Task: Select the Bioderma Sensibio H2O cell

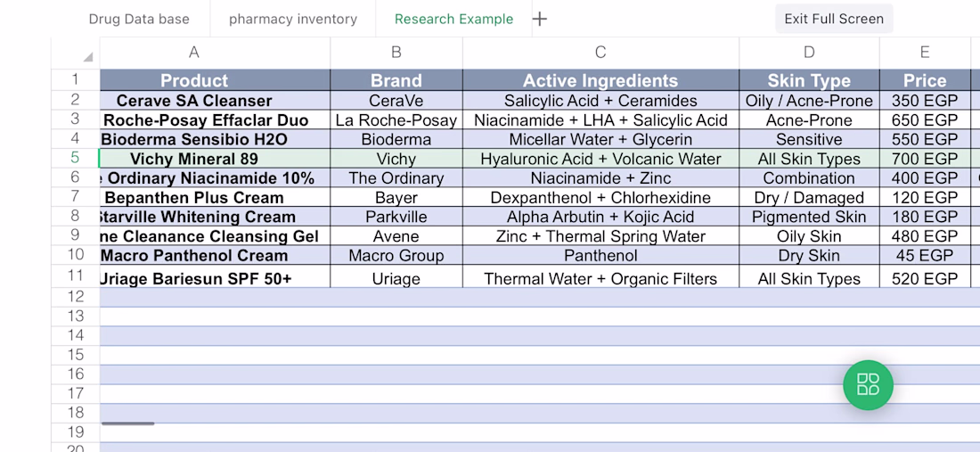Action: click(x=215, y=139)
